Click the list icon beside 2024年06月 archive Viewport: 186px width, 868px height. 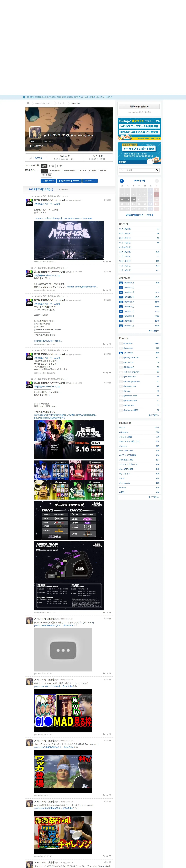121,297
